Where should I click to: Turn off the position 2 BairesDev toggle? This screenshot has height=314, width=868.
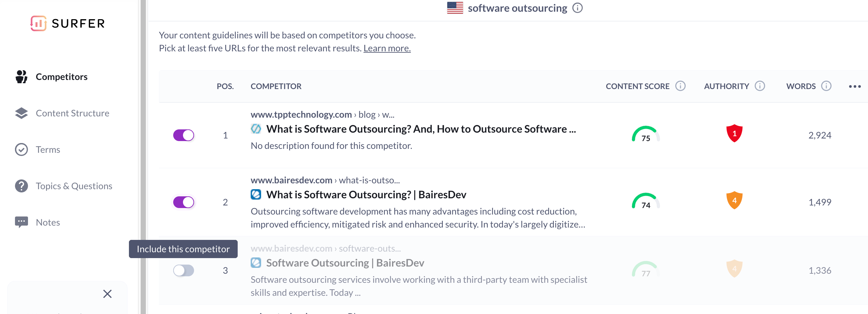(184, 202)
